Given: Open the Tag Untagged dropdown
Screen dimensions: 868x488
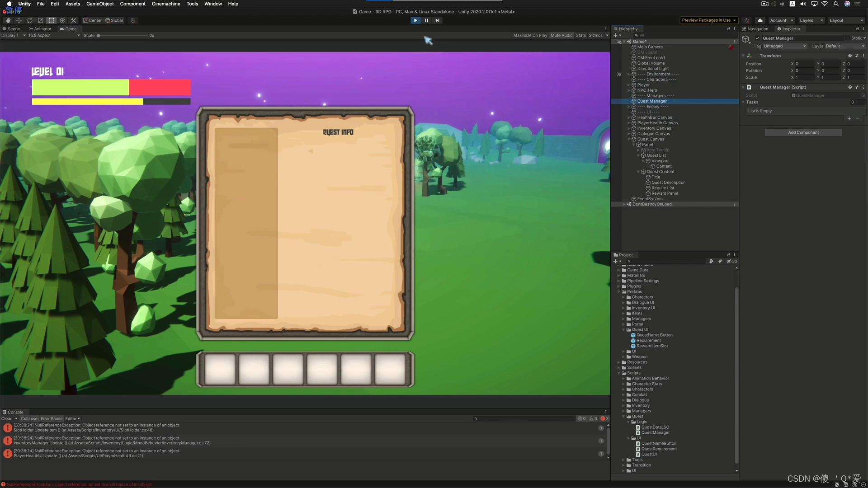Looking at the screenshot, I should click(785, 46).
